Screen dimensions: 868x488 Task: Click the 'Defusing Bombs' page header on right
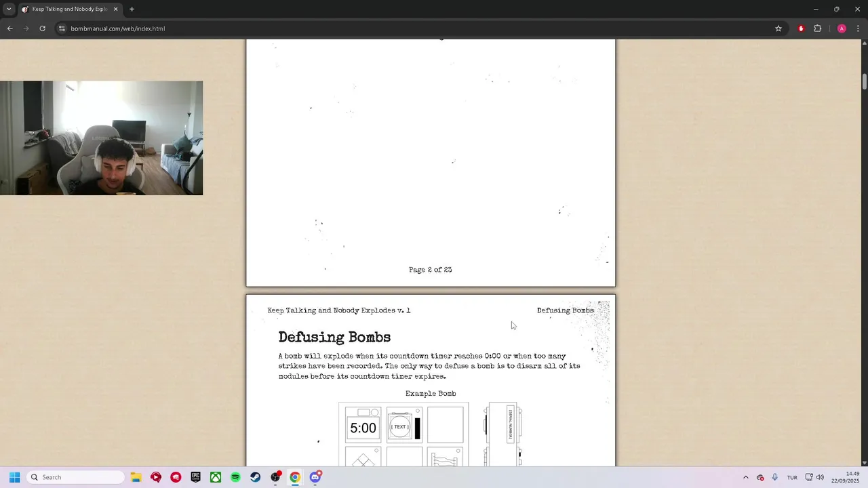tap(566, 310)
